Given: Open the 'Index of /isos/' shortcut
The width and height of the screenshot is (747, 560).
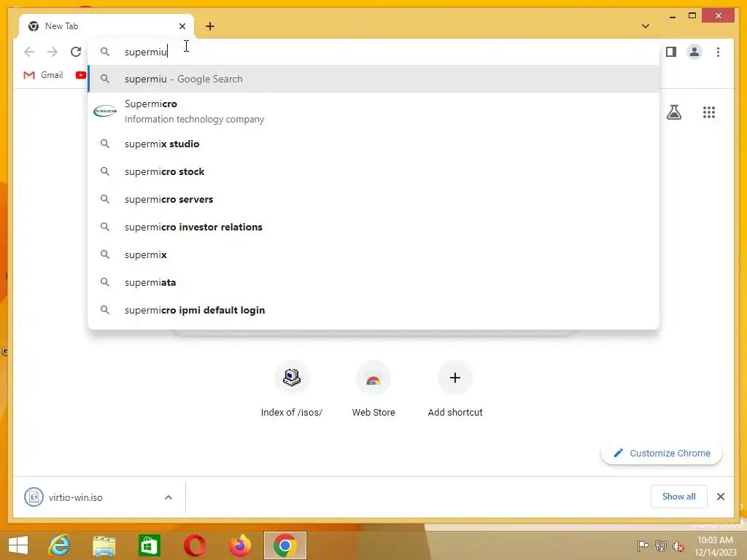Looking at the screenshot, I should click(292, 390).
